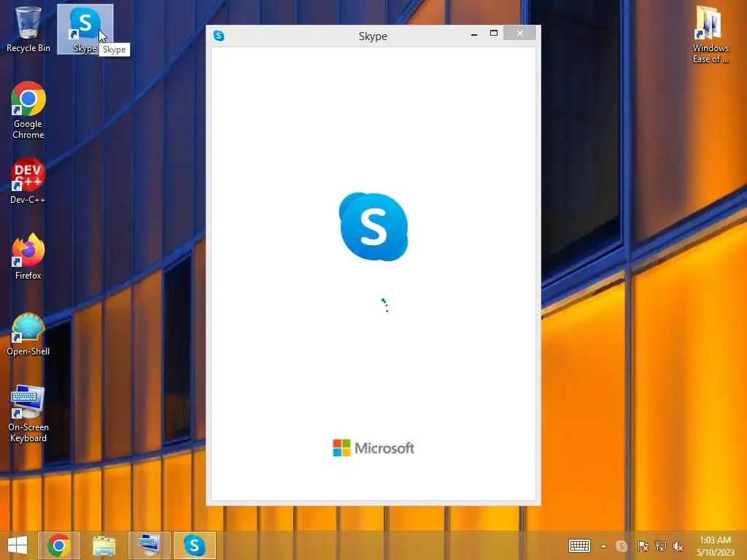Select the On-Screen Keyboard desktop shortcut
This screenshot has width=747, height=560.
(x=28, y=414)
